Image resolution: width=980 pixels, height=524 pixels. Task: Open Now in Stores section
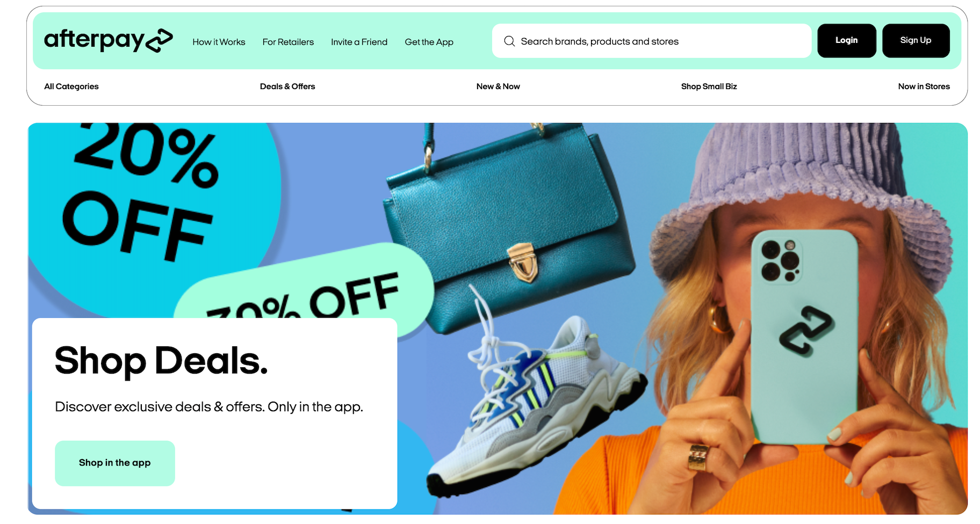point(924,86)
